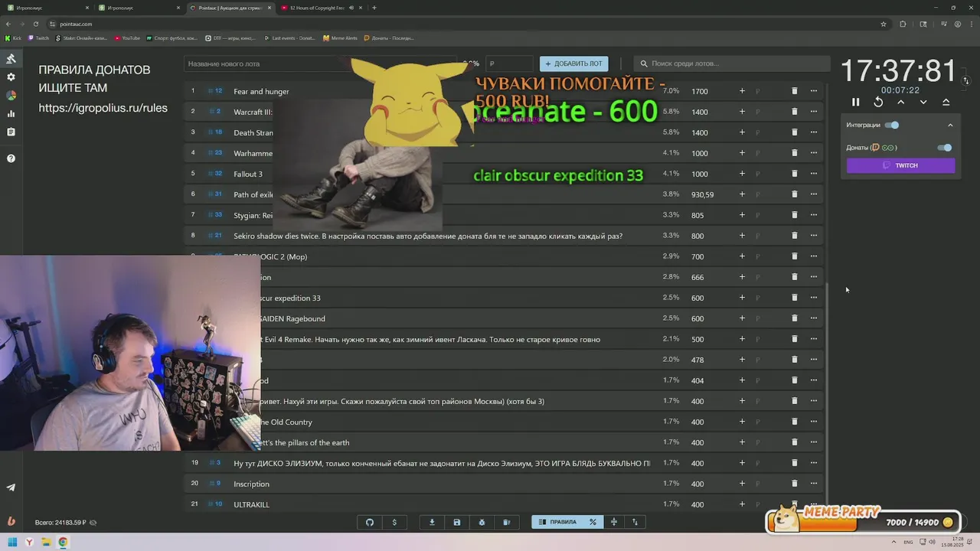Collapse the Интеграции panel
This screenshot has height=551, width=980.
[950, 125]
